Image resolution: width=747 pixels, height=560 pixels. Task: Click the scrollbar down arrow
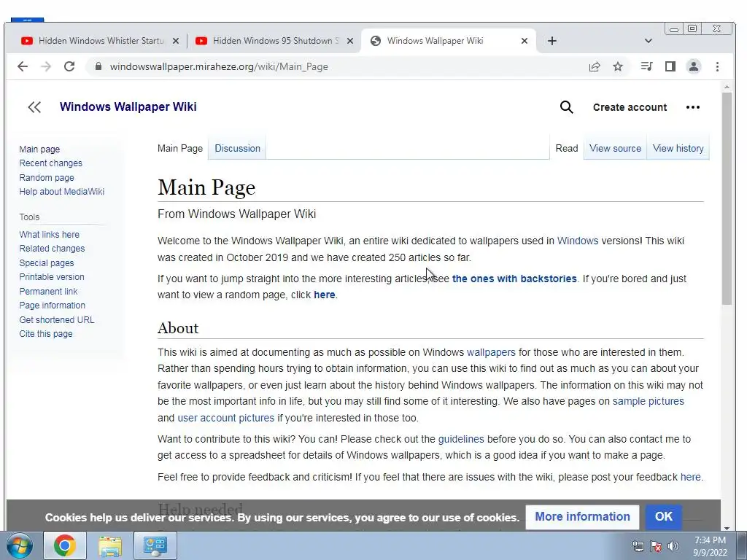[727, 528]
